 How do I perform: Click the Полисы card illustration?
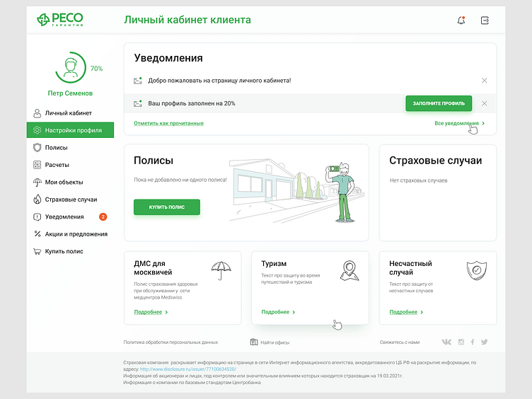[297, 191]
